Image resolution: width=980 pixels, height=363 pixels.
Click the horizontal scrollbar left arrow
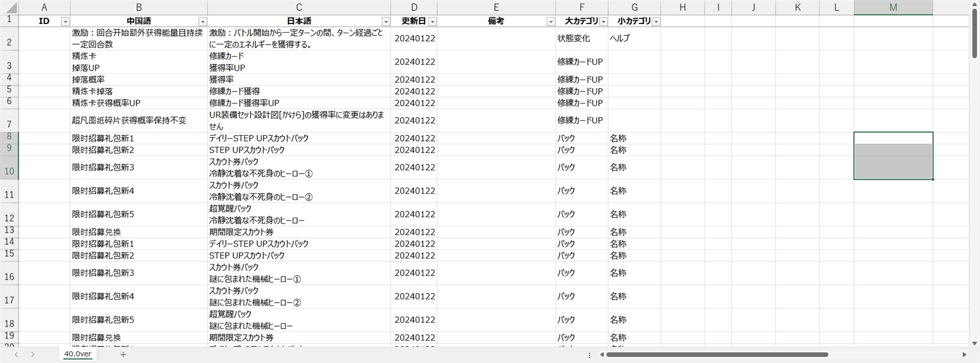pos(602,355)
